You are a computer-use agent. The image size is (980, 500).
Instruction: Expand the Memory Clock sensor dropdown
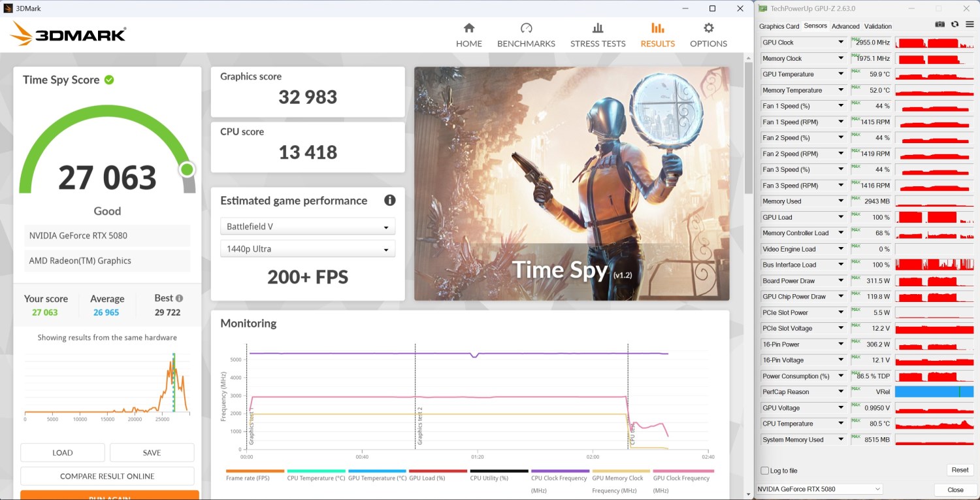click(841, 58)
